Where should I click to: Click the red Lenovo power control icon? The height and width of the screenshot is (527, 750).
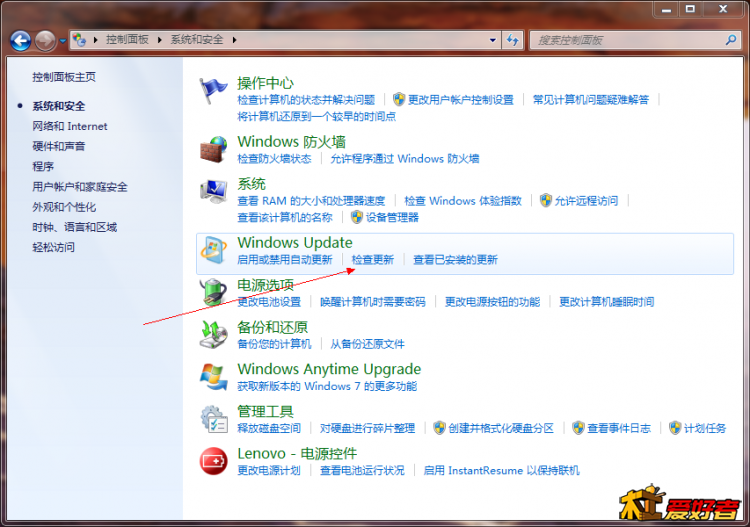[x=213, y=461]
